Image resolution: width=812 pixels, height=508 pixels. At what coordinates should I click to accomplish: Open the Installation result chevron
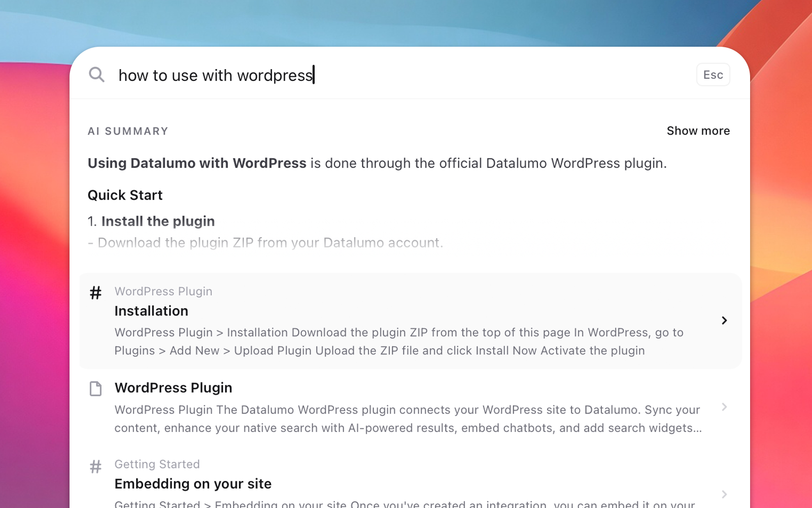coord(724,321)
